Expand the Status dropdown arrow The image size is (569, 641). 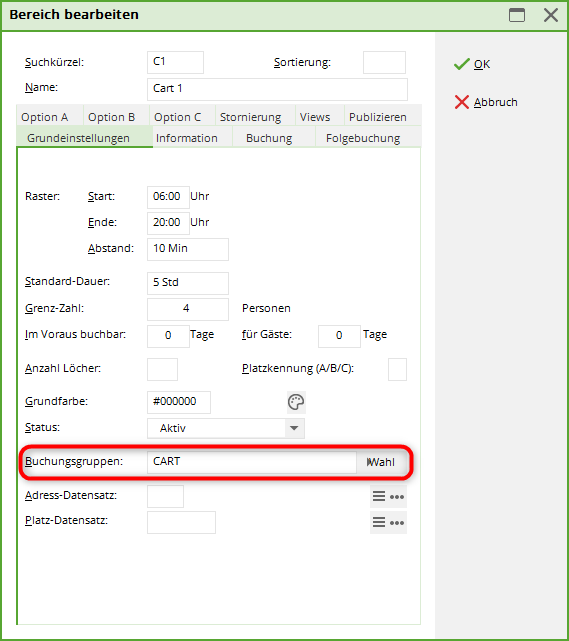coord(294,428)
